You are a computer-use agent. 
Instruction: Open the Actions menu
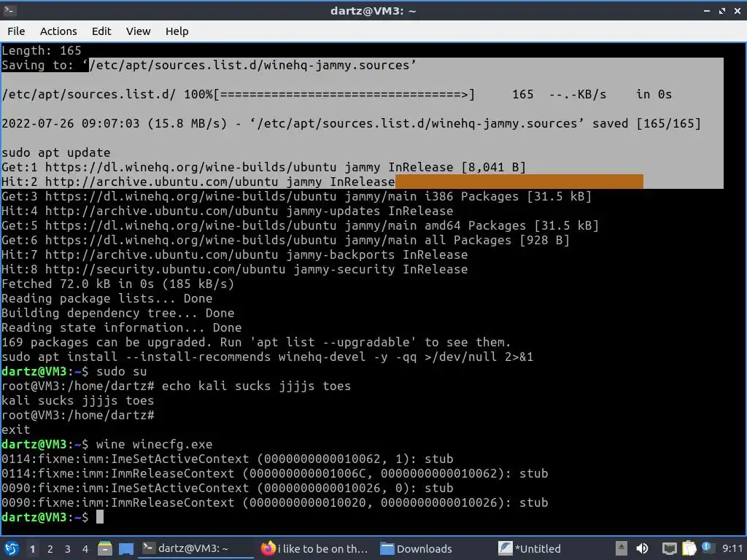pyautogui.click(x=58, y=31)
